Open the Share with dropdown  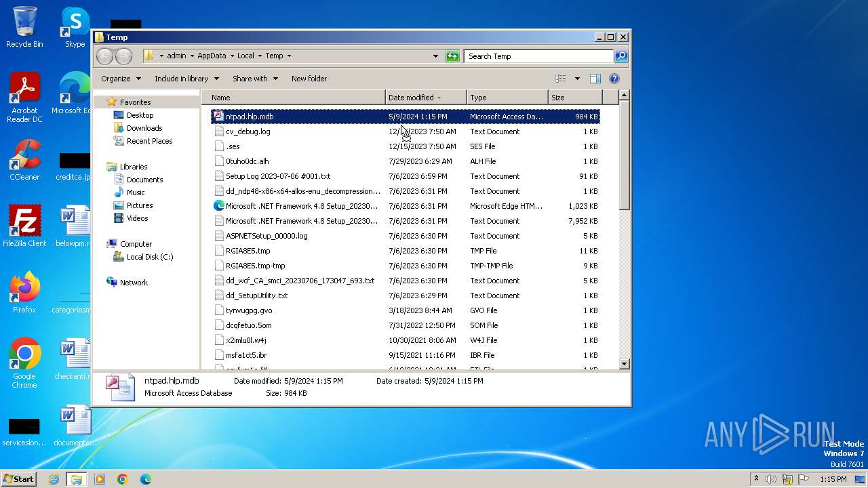255,79
